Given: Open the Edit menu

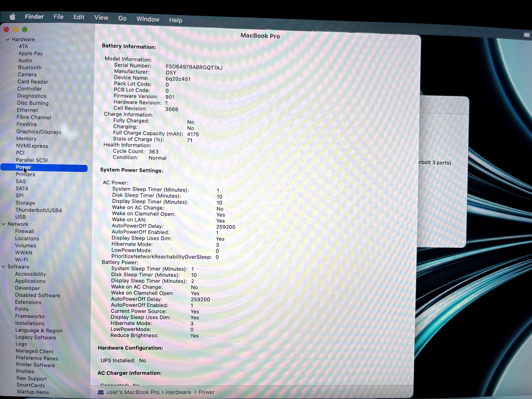Looking at the screenshot, I should (79, 17).
